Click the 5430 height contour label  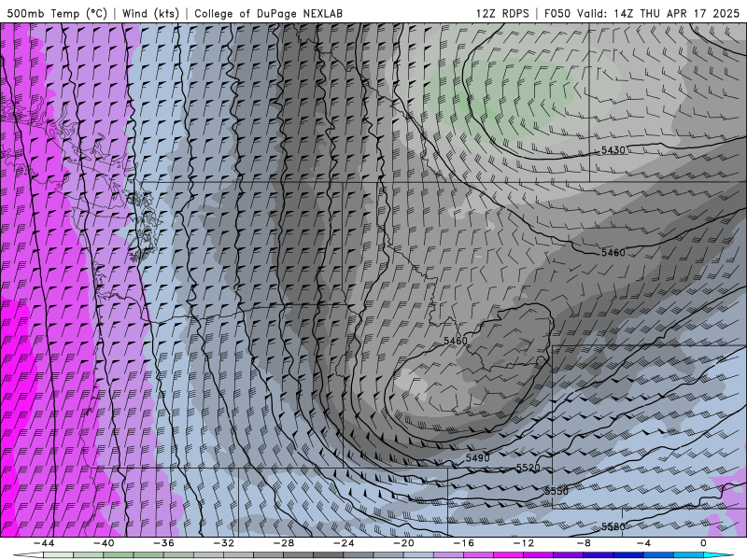tap(613, 150)
